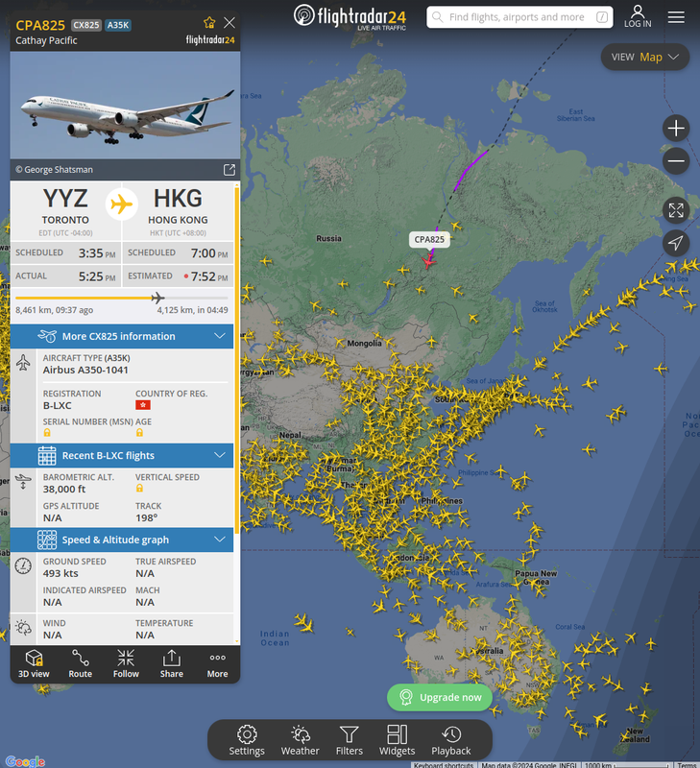Expand Recent B-LXC flights section
This screenshot has height=768, width=700.
[x=122, y=455]
